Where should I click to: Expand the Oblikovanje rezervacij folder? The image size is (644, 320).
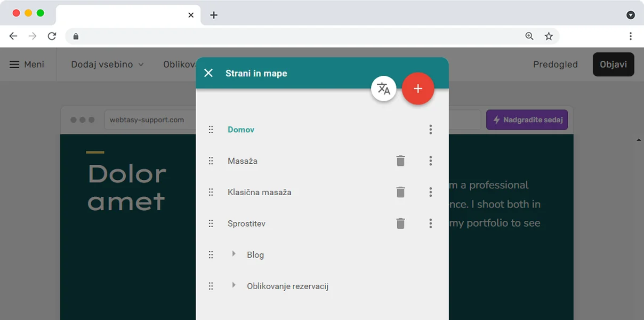coord(234,285)
